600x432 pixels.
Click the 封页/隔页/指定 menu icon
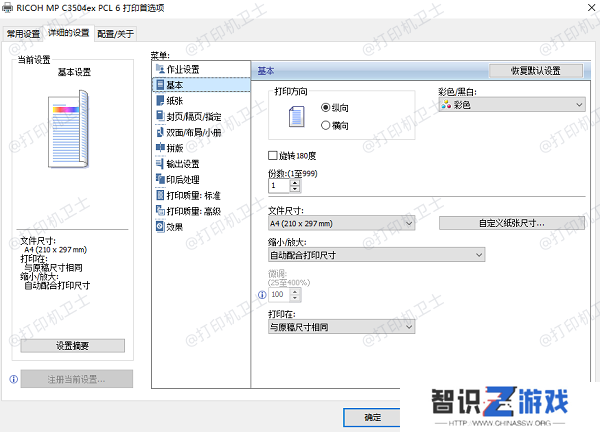click(160, 116)
